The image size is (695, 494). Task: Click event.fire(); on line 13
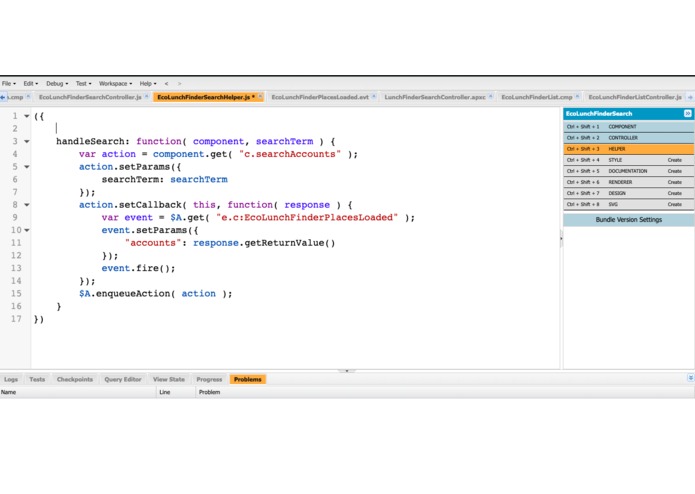(x=138, y=268)
